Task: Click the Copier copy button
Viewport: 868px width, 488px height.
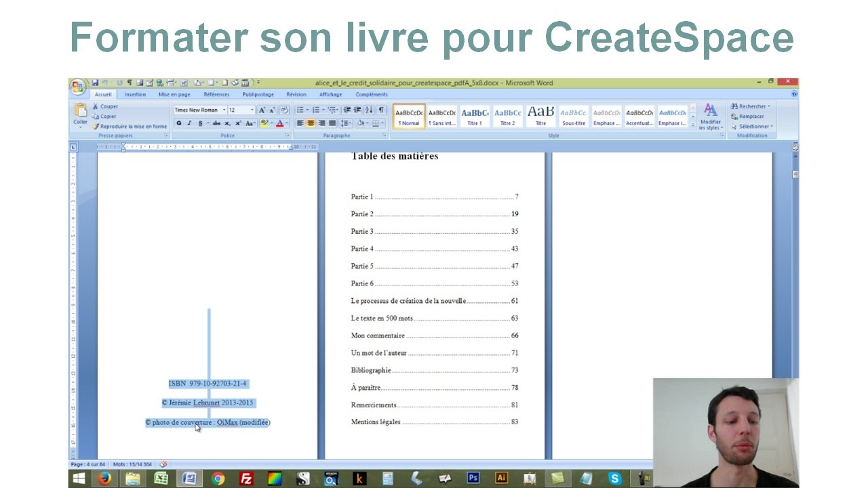Action: click(x=104, y=116)
